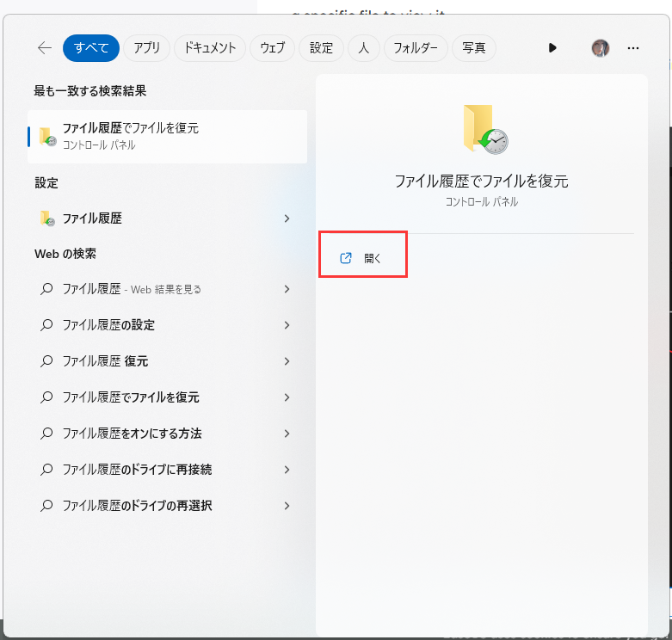Switch to the フォルダー filter tab
Screen dimensions: 672x640
pyautogui.click(x=416, y=48)
